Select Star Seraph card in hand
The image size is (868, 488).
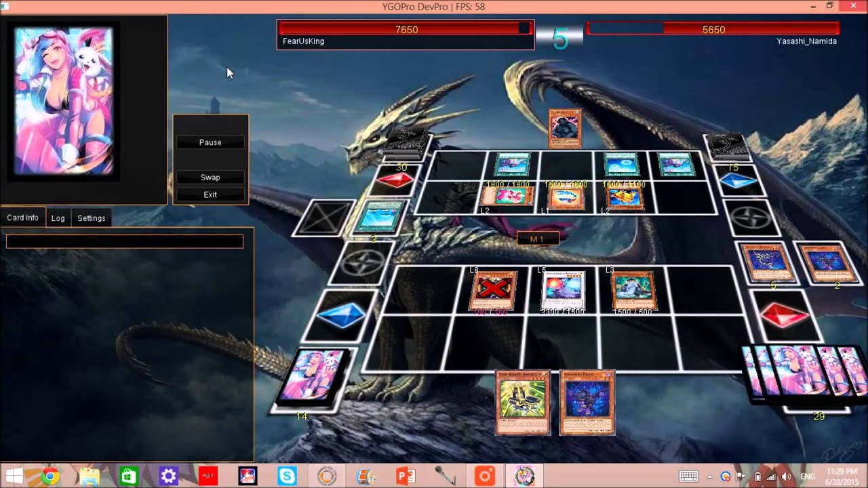(524, 402)
